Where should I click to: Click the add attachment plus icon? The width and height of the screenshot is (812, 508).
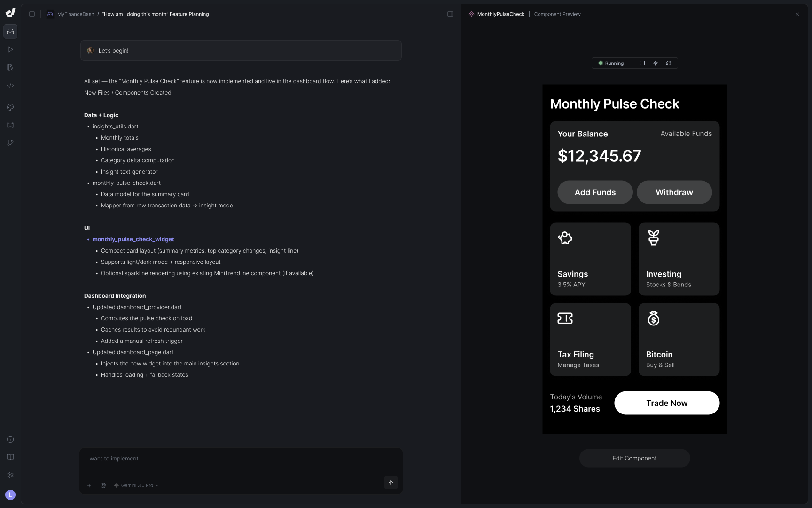point(89,485)
